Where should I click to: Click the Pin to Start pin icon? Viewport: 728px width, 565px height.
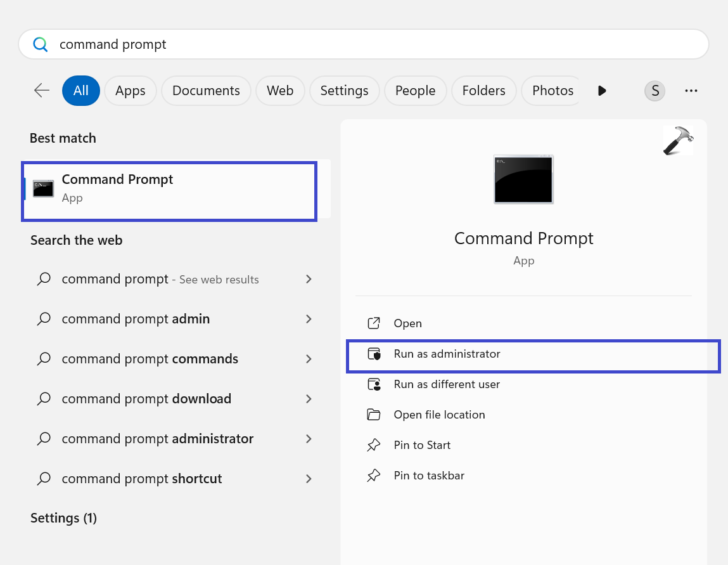[x=374, y=445]
